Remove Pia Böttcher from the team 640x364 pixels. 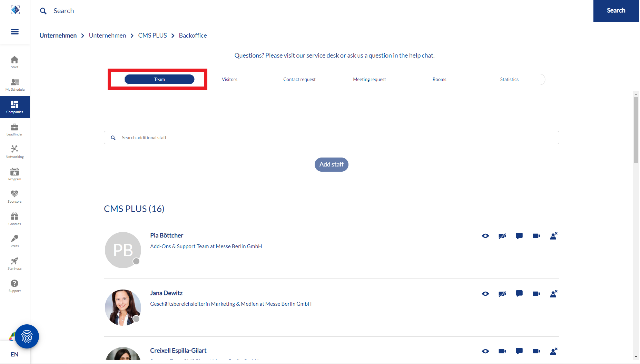554,236
